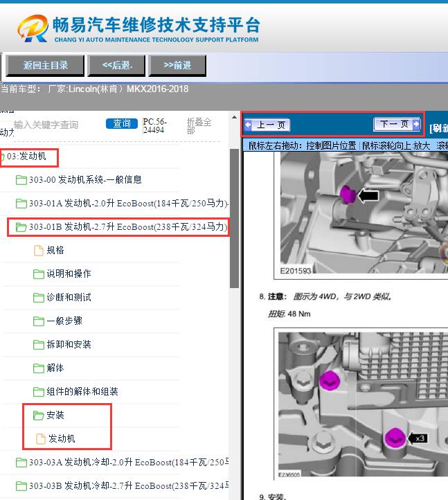
Task: Select 解体 text
Action: (x=55, y=368)
